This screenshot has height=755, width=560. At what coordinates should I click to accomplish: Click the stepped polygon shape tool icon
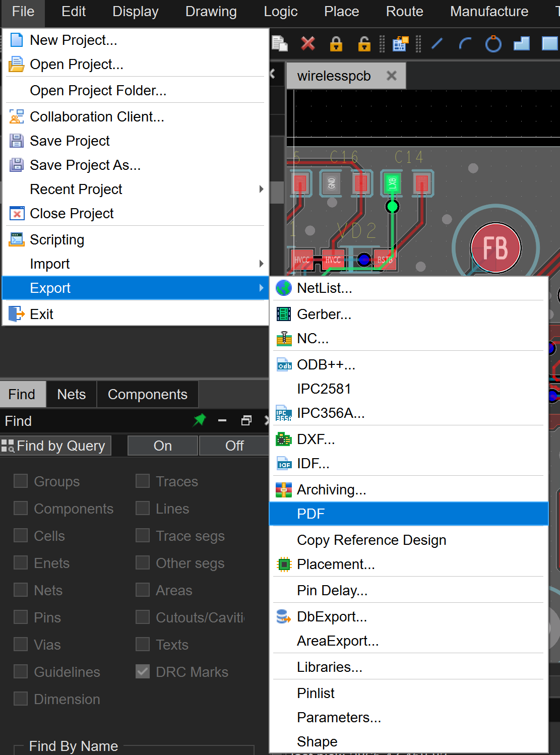(x=521, y=44)
